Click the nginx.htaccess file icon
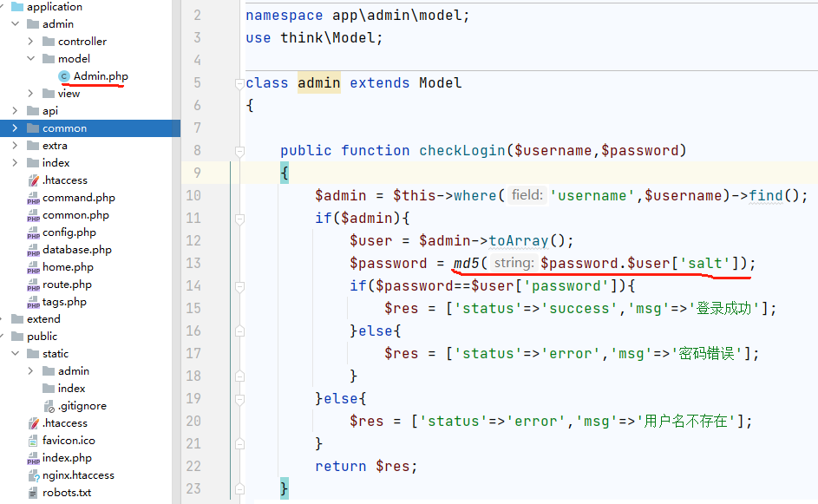 pos(34,475)
